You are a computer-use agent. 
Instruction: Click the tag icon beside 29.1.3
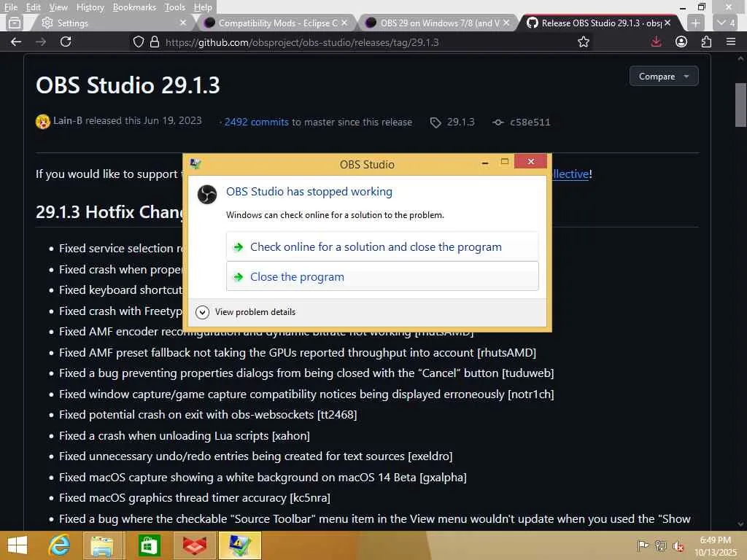pyautogui.click(x=436, y=122)
